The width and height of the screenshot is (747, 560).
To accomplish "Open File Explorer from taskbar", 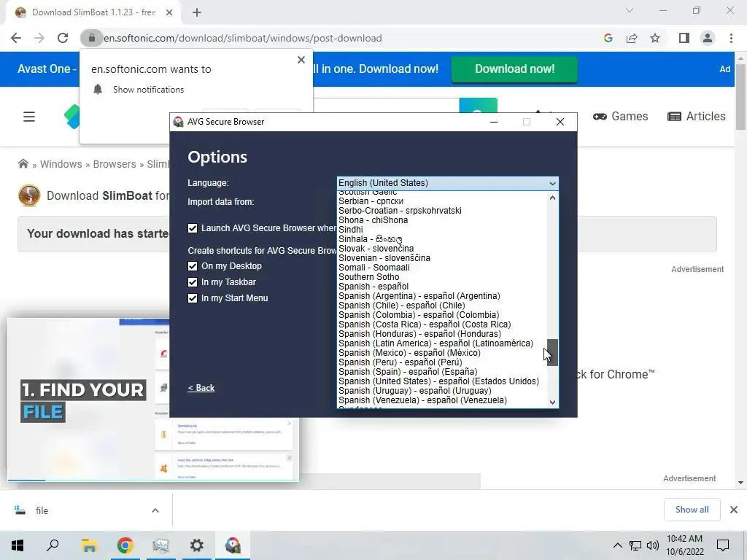I will pos(89,545).
